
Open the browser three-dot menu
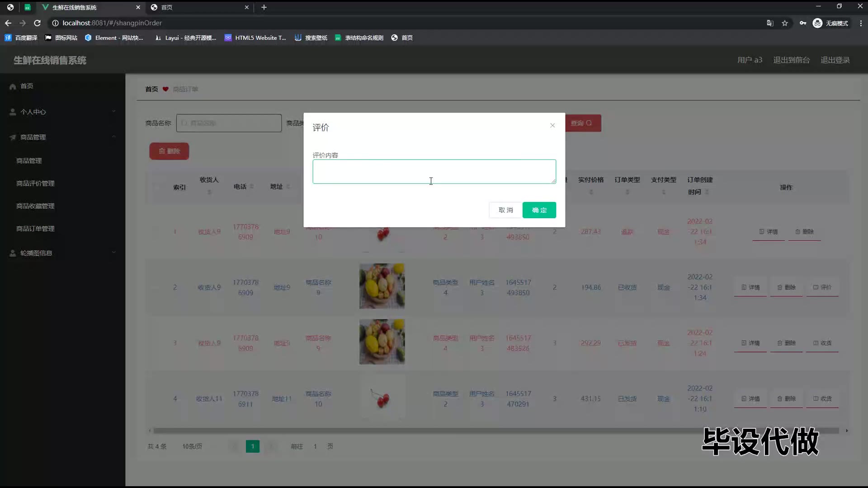click(861, 23)
